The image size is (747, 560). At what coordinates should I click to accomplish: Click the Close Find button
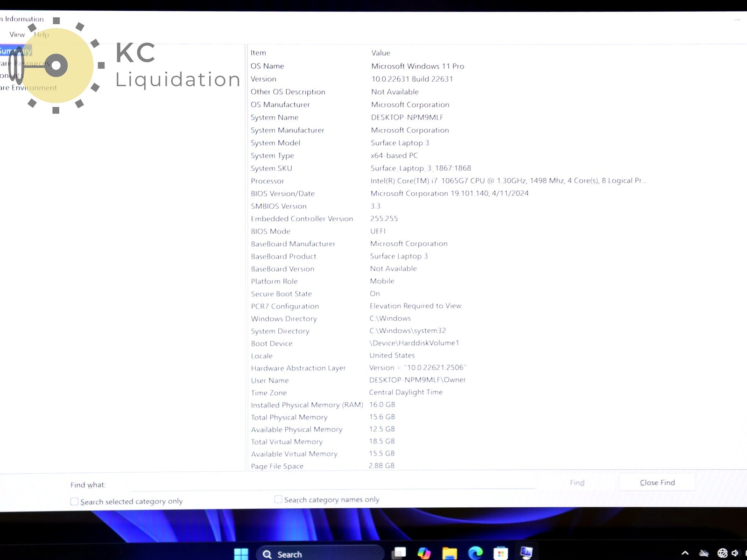pos(657,483)
